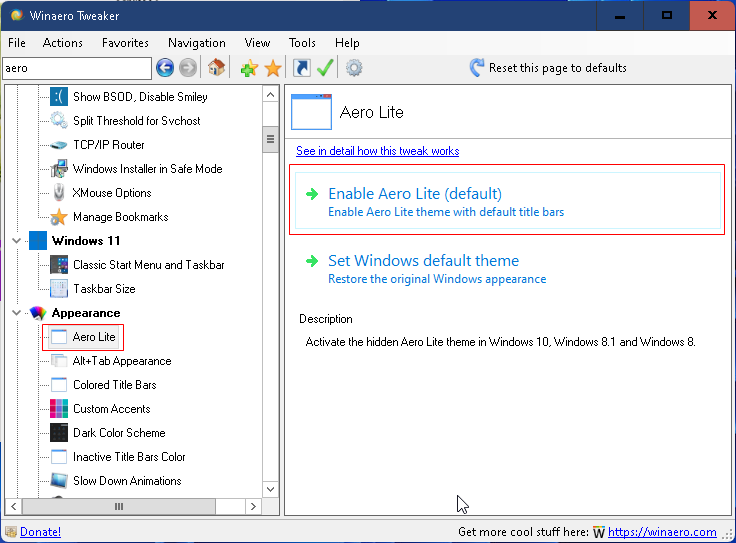Click the tree horizontal scrollbar left arrow
Image resolution: width=736 pixels, height=543 pixels.
pyautogui.click(x=14, y=506)
